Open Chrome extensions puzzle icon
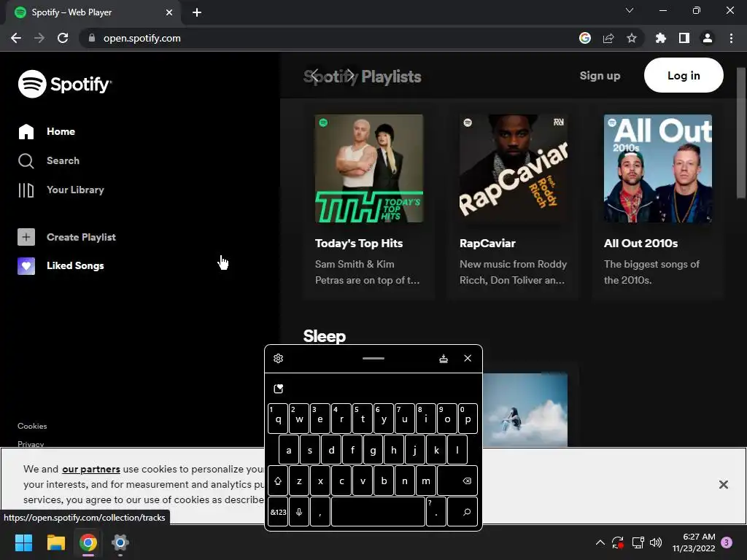This screenshot has height=560, width=747. [661, 38]
